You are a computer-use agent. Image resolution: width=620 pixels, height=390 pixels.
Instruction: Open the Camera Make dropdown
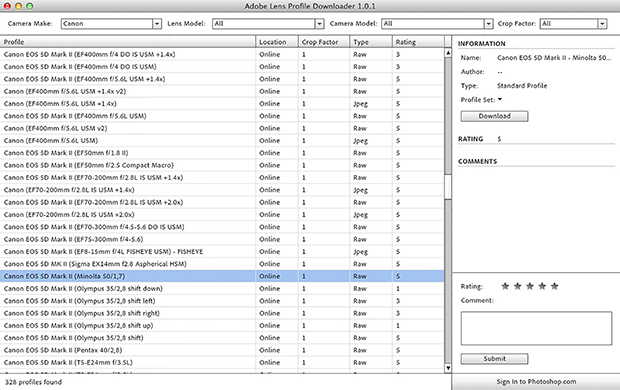pos(111,24)
